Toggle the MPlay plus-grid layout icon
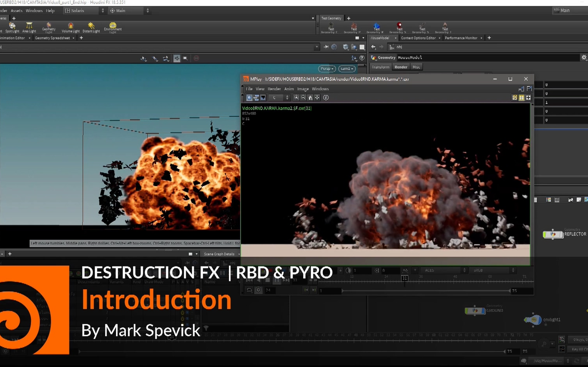 point(528,98)
